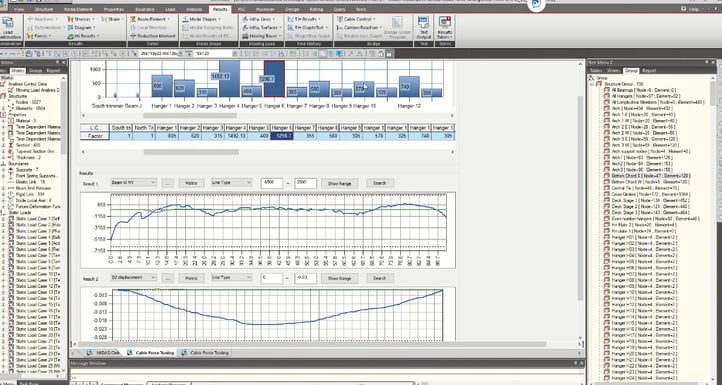This screenshot has width=722, height=385.
Task: Open the Result 2 DZ displacement combo box
Action: coord(133,278)
